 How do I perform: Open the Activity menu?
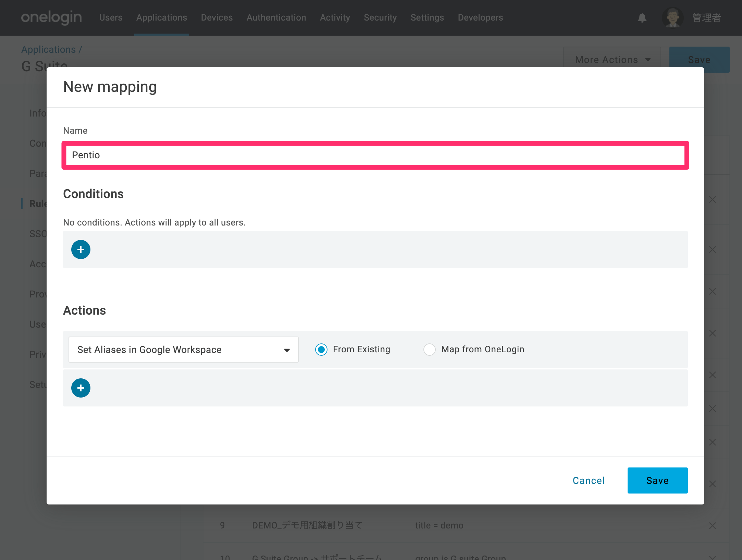tap(335, 17)
